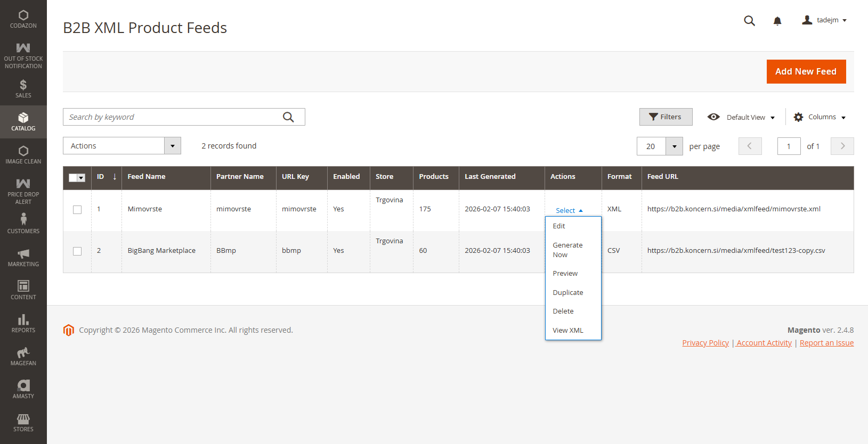The image size is (868, 444).
Task: Open the Sales sidebar section
Action: point(23,89)
